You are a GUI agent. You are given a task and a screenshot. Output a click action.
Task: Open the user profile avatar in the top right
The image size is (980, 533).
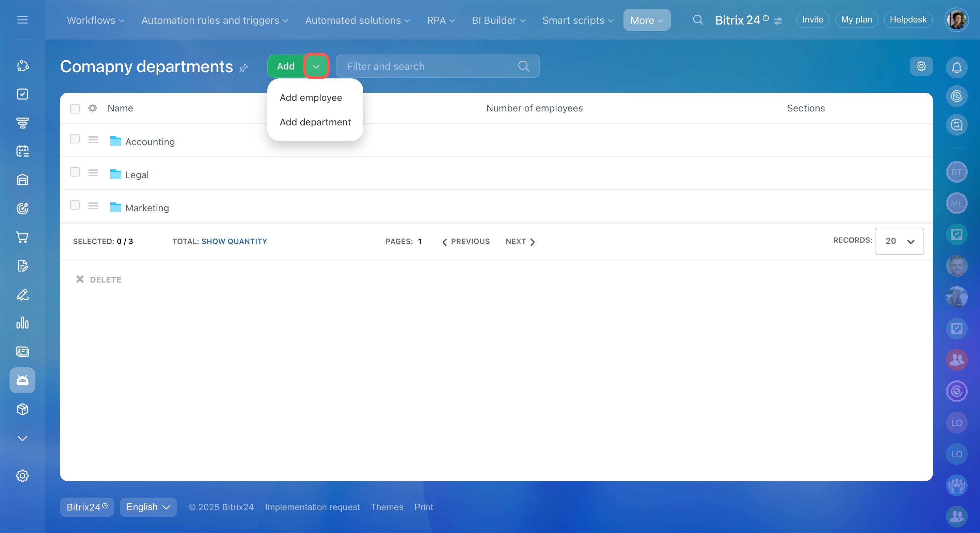click(x=957, y=20)
